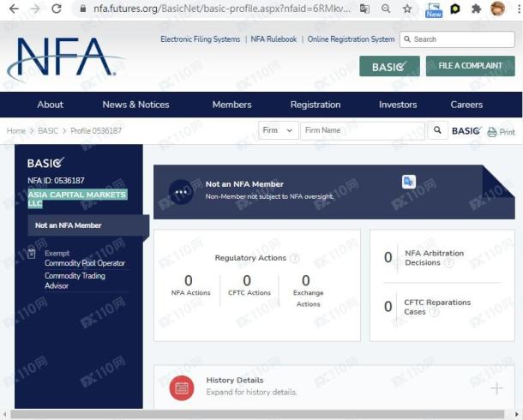Open the Investors menu
Viewport: 523px width, 420px height.
[398, 105]
